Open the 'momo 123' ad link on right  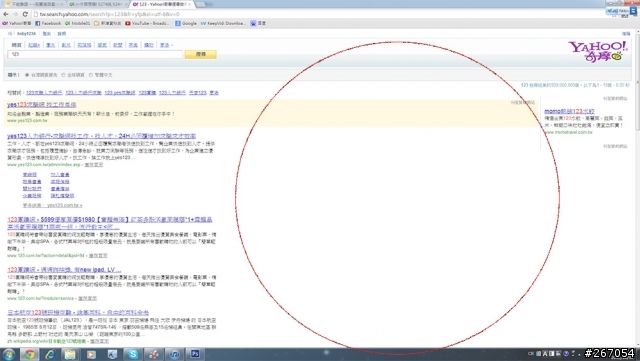click(569, 111)
